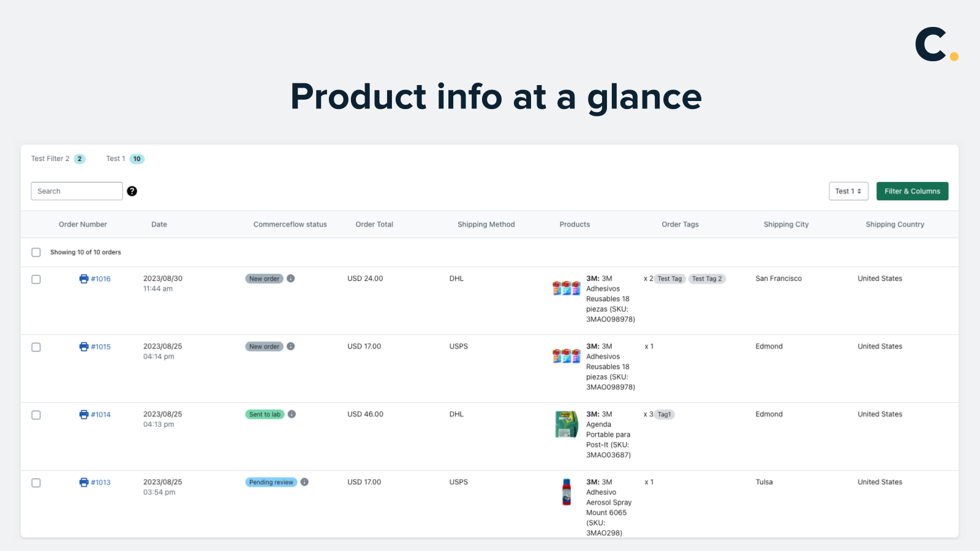The image size is (980, 551).
Task: Click the search help question mark icon
Action: (x=132, y=191)
